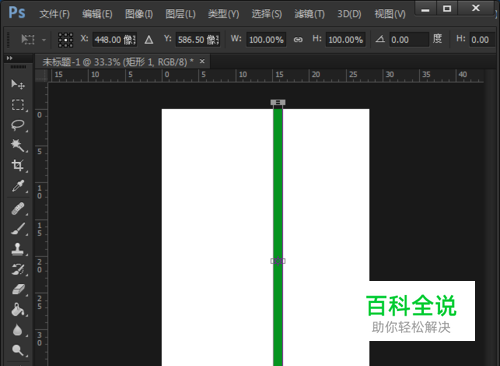This screenshot has width=500, height=366.
Task: Click the horizontal skew H field
Action: point(482,40)
